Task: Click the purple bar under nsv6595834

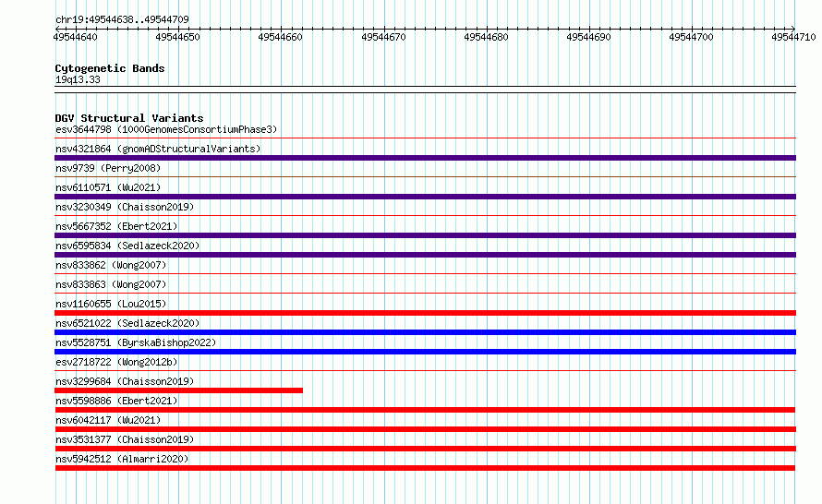Action: click(x=425, y=255)
